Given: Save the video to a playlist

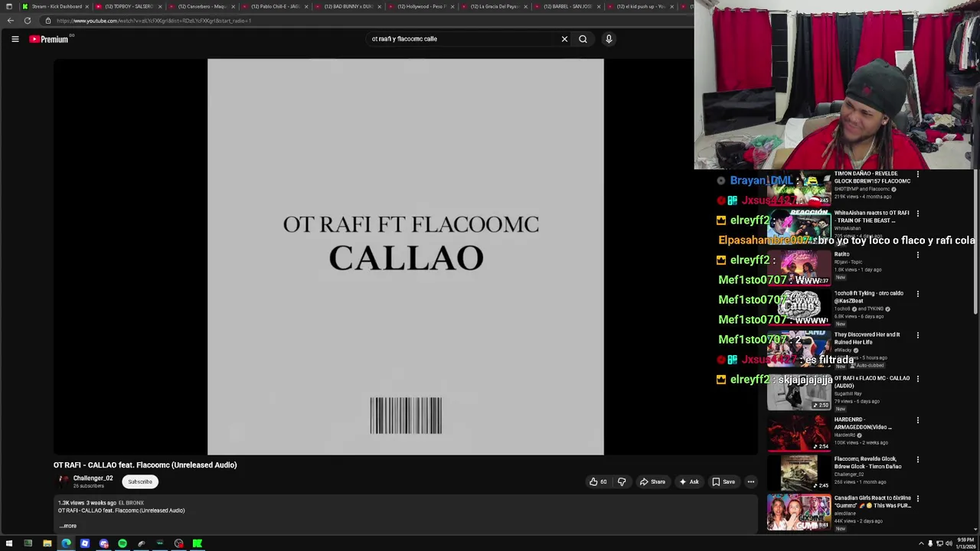Looking at the screenshot, I should pyautogui.click(x=724, y=481).
